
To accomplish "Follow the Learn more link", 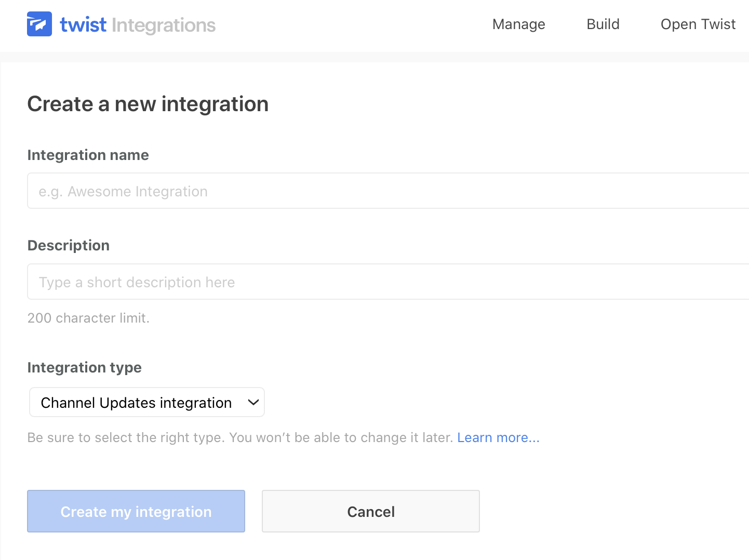I will tap(498, 437).
